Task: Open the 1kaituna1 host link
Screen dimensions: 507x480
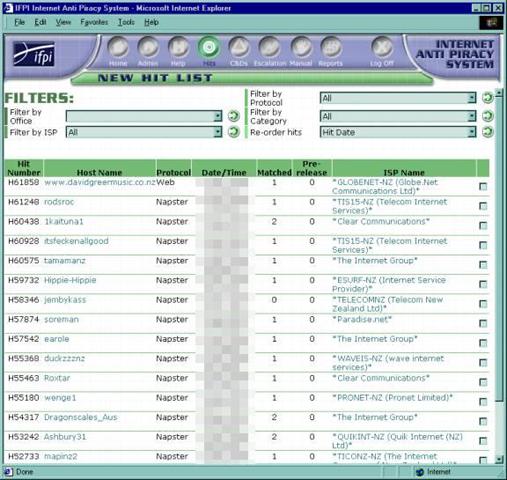Action: coord(64,222)
